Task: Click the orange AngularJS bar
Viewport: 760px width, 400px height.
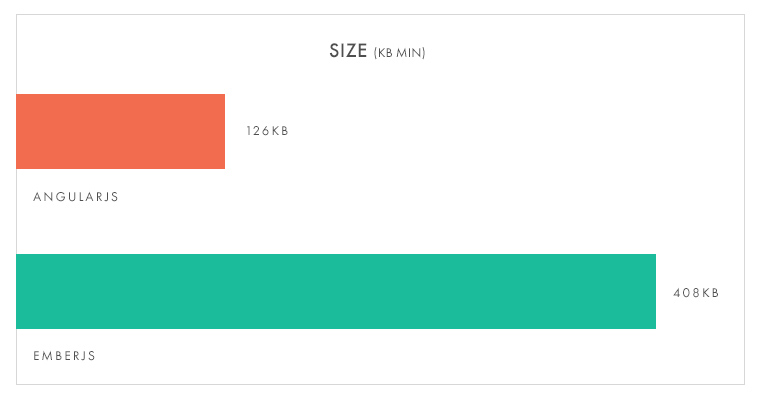Action: click(x=121, y=131)
